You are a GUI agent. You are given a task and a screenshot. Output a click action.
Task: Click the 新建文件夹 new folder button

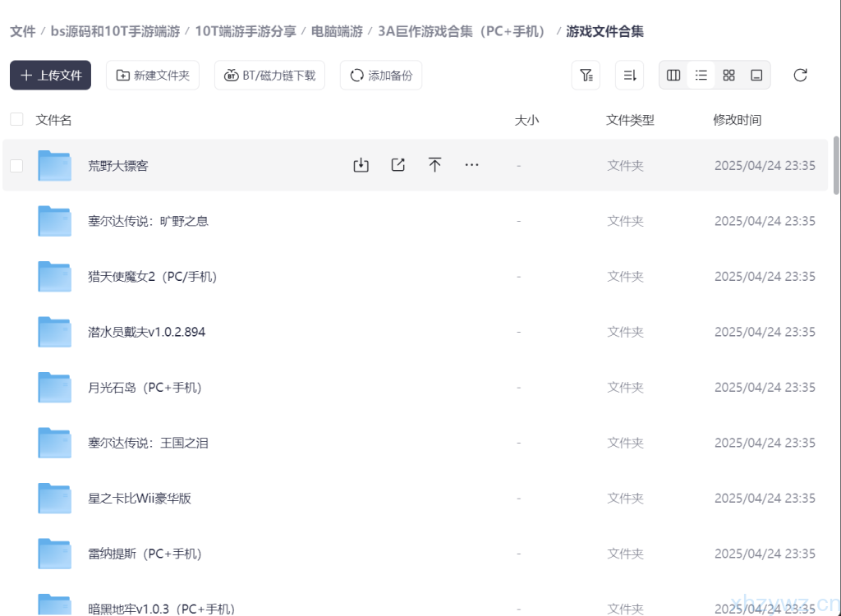153,76
